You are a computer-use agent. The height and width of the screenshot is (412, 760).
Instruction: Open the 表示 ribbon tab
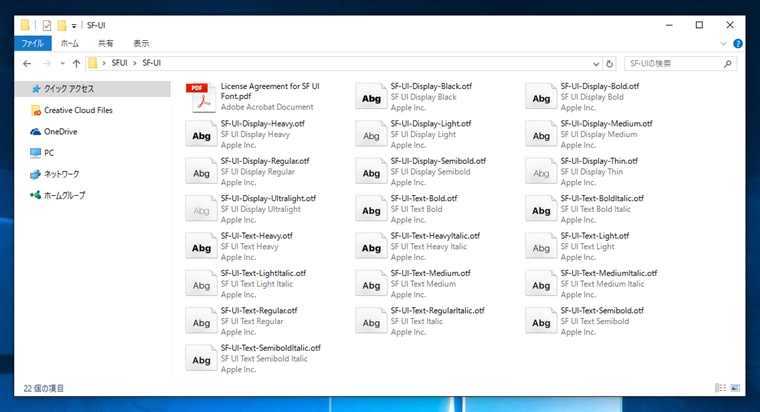[141, 44]
